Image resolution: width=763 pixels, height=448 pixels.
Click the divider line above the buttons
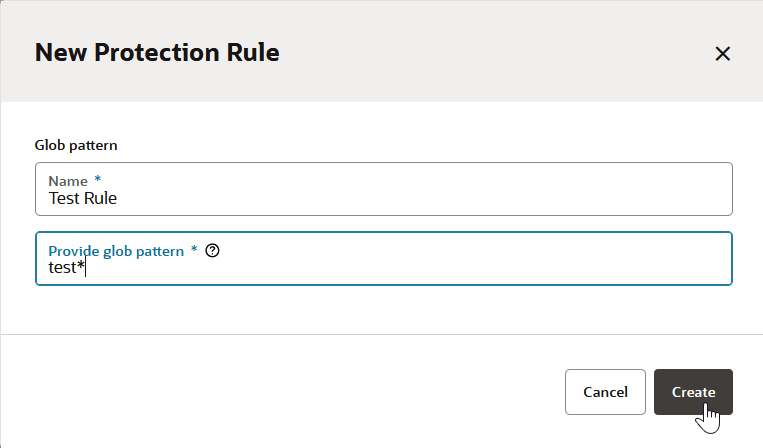pyautogui.click(x=380, y=334)
